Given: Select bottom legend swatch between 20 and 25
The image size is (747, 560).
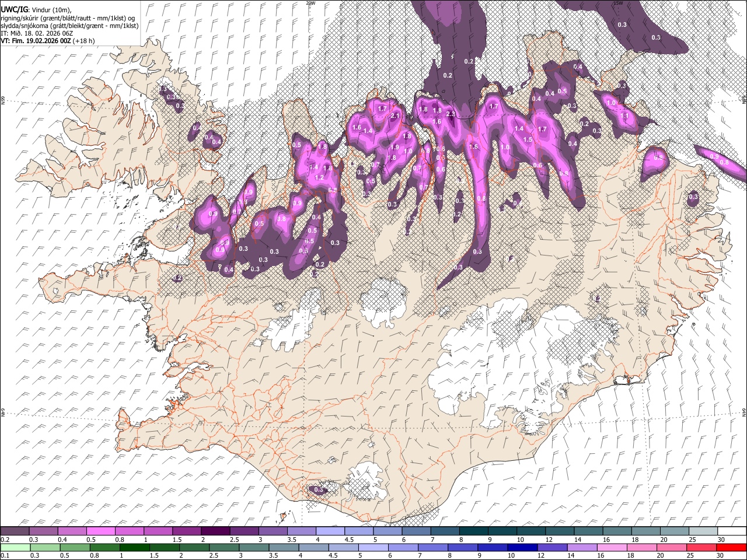Looking at the screenshot, I should [672, 547].
